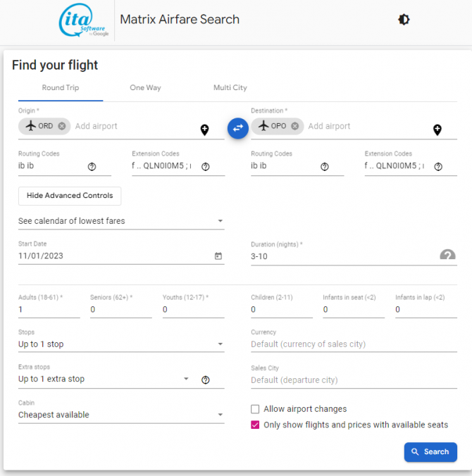Click the origin Routing Codes field

(51, 165)
